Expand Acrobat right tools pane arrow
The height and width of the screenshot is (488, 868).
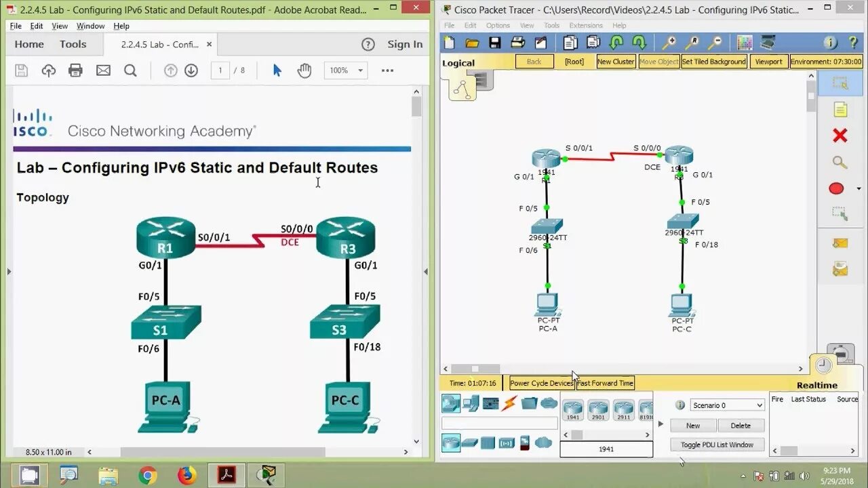pyautogui.click(x=425, y=271)
